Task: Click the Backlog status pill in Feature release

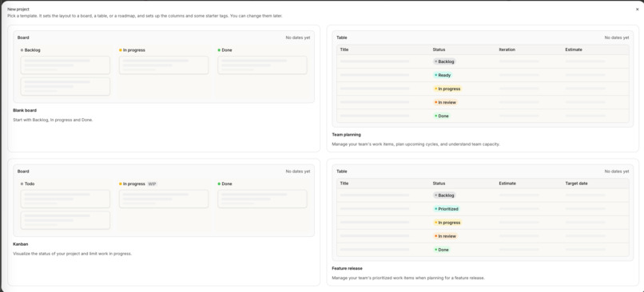Action: [x=444, y=195]
